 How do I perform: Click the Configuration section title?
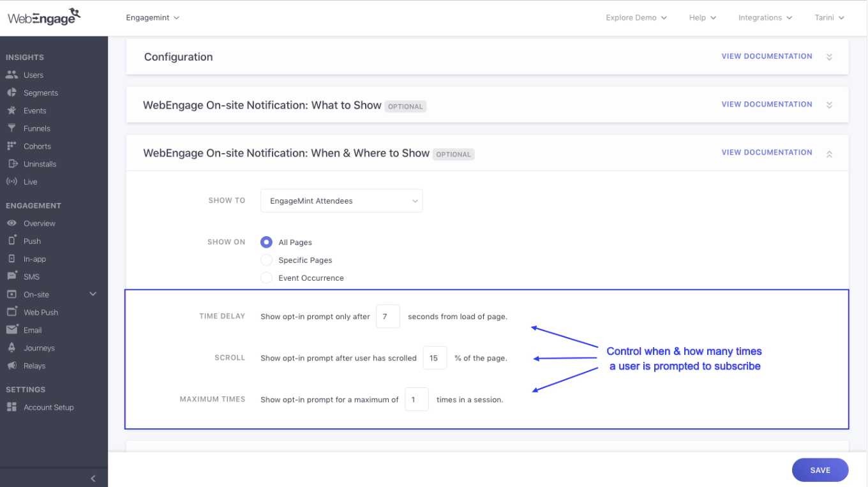tap(179, 57)
